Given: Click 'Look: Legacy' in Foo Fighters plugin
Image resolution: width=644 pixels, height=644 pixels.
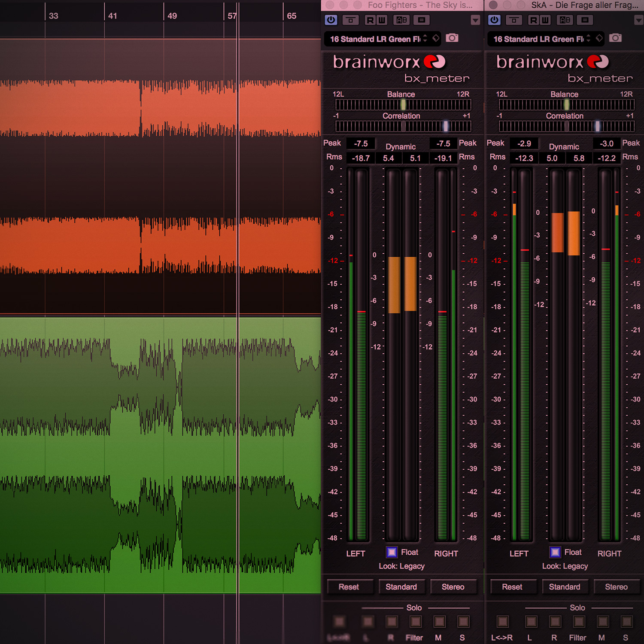Looking at the screenshot, I should [x=401, y=566].
